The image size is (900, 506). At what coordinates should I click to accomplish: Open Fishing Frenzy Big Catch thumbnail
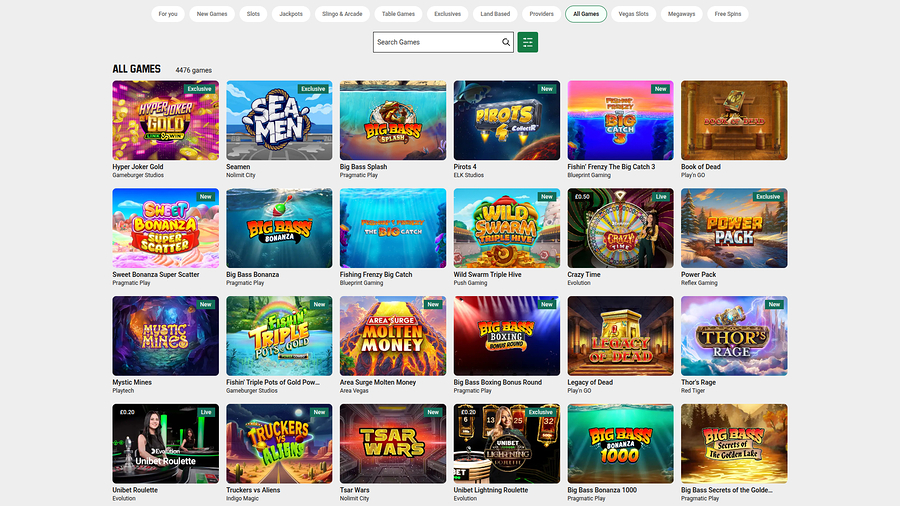point(393,228)
